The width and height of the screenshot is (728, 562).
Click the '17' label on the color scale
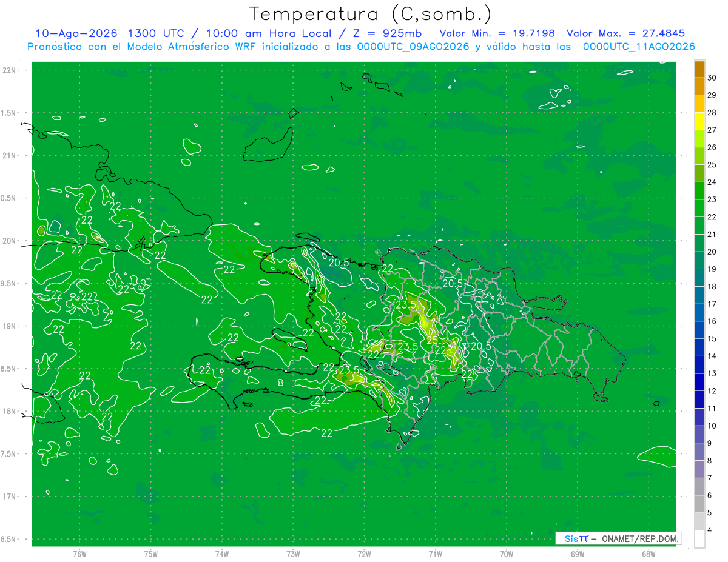tap(712, 304)
